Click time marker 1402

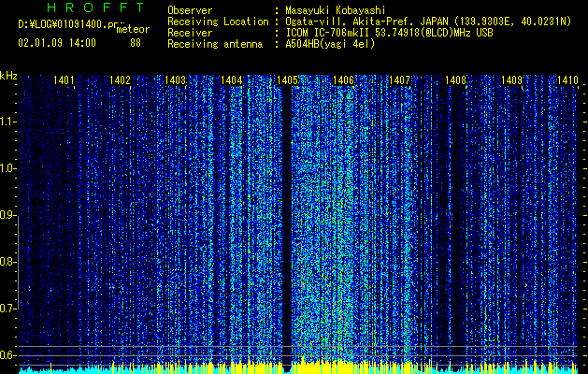(x=120, y=79)
